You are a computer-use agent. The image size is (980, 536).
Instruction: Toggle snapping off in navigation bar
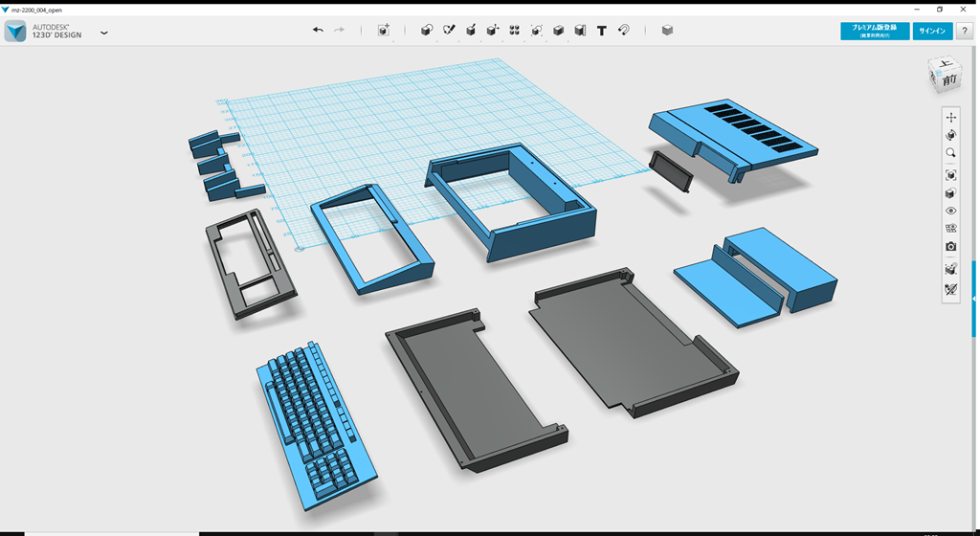click(x=950, y=289)
